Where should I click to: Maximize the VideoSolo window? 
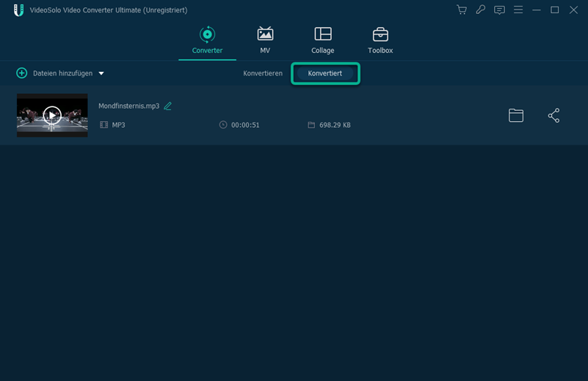click(x=555, y=10)
